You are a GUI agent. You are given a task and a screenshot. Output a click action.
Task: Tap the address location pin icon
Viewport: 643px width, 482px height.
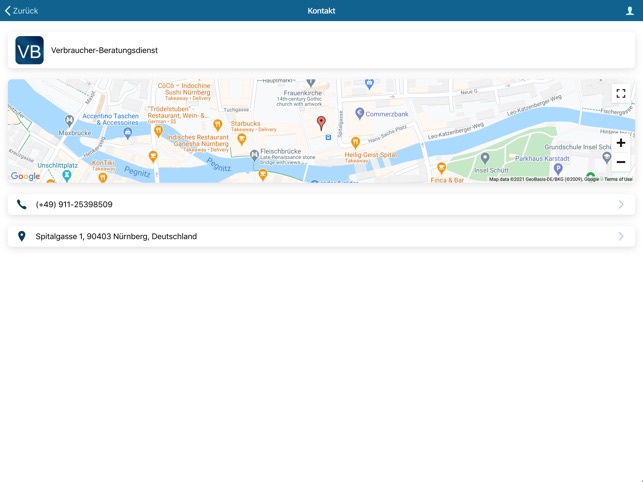[x=22, y=236]
